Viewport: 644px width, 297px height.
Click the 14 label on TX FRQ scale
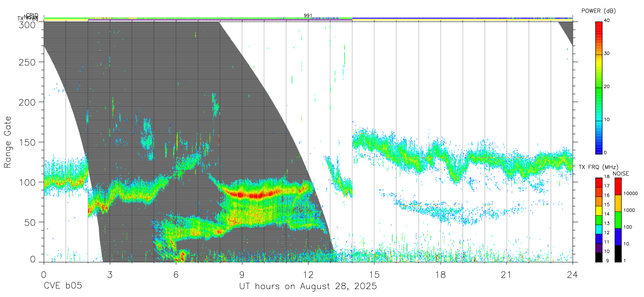point(607,214)
